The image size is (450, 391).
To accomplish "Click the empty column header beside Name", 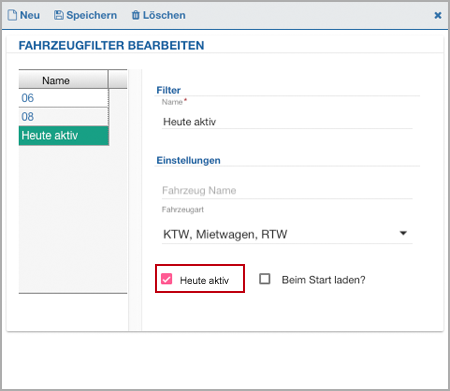I will 118,80.
